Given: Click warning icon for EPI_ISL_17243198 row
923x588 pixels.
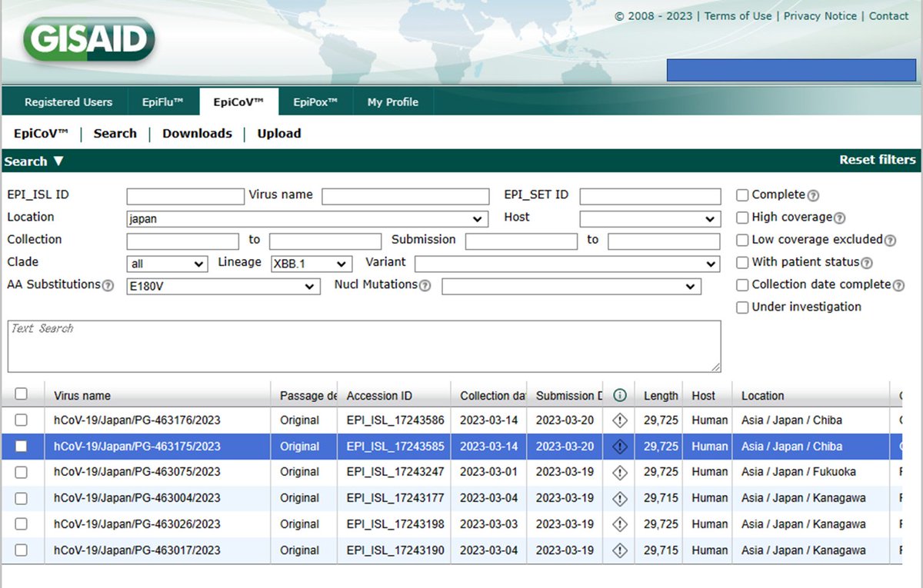Looking at the screenshot, I should tap(620, 524).
